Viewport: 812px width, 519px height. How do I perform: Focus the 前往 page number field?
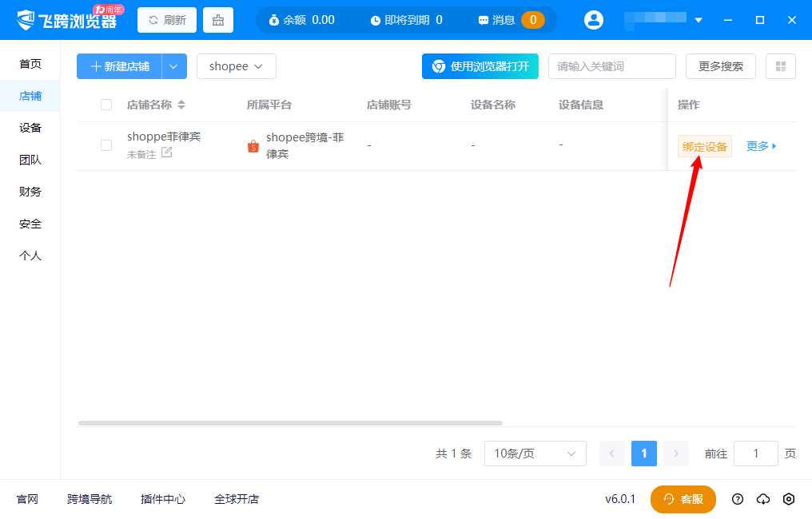755,454
